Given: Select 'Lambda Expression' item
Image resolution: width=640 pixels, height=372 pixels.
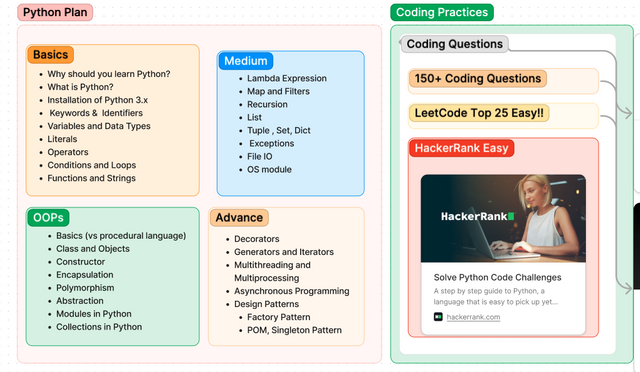Looking at the screenshot, I should 287,78.
